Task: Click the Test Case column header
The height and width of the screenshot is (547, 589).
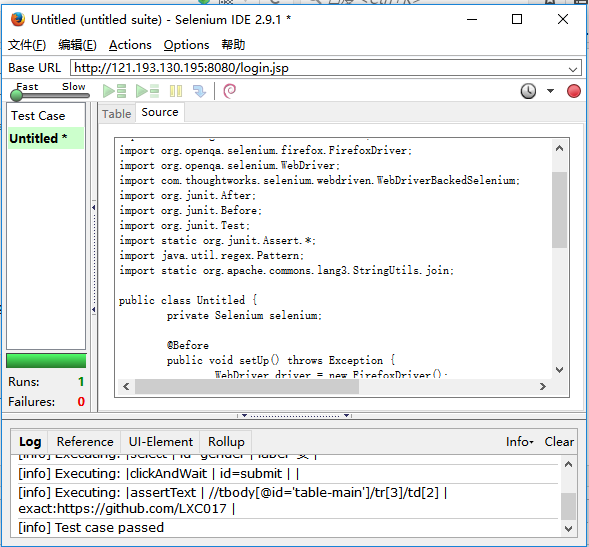Action: 46,116
